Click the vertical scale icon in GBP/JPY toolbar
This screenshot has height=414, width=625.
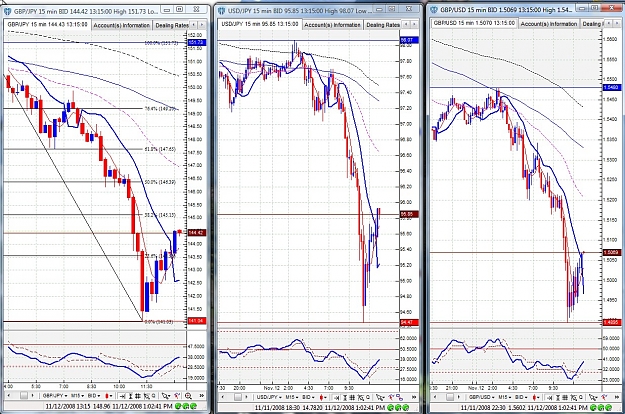click(130, 396)
